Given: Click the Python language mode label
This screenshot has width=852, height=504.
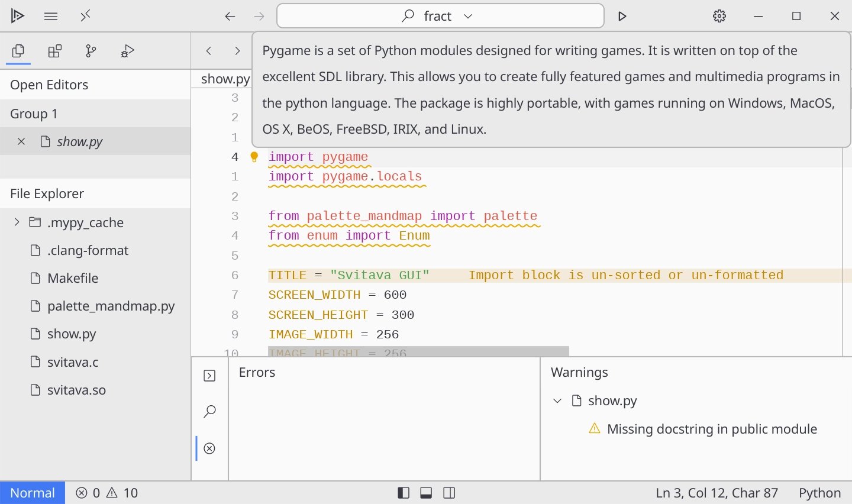Looking at the screenshot, I should pos(819,493).
